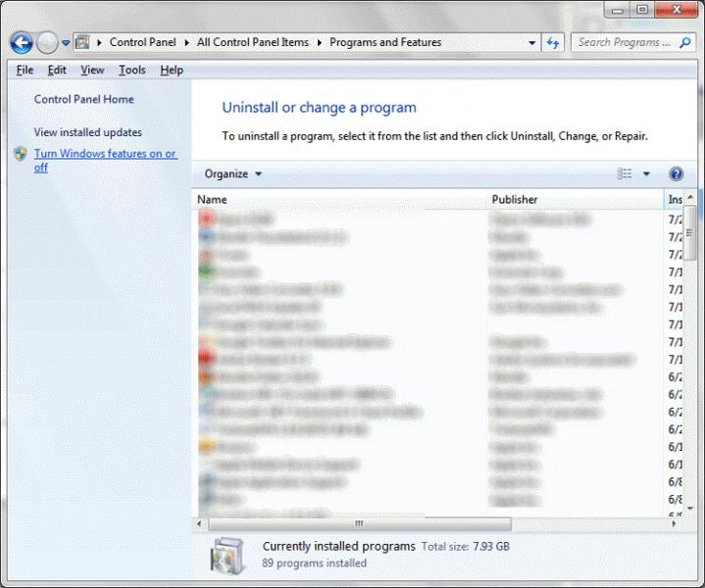Screen dimensions: 705x588
Task: Click the refresh button beside address bar
Action: click(x=553, y=43)
